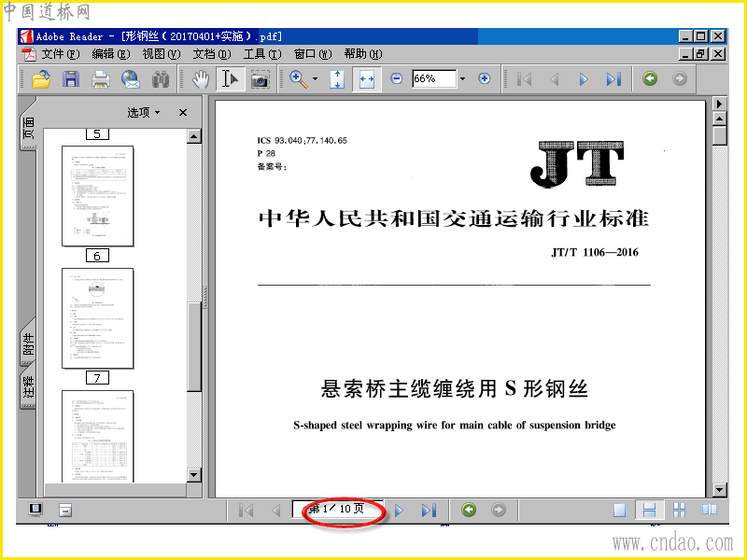Click the page number field 第1/10页
This screenshot has width=747, height=560.
(338, 509)
